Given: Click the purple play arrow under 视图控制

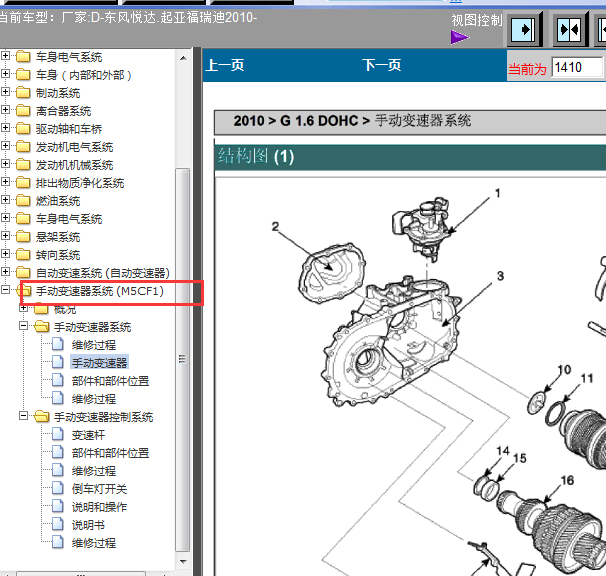Looking at the screenshot, I should (x=460, y=37).
